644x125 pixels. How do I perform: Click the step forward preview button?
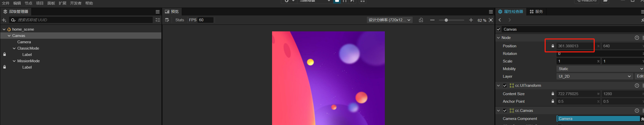(352, 1)
